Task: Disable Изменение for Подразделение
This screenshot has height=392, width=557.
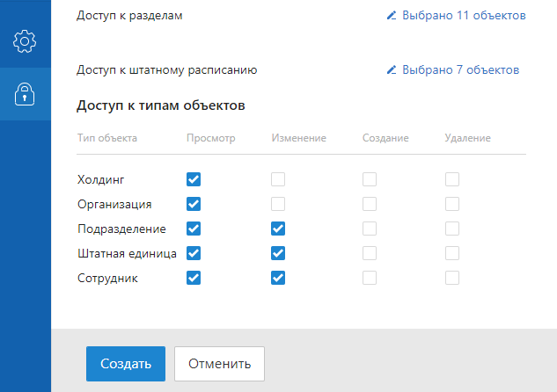Action: (278, 229)
